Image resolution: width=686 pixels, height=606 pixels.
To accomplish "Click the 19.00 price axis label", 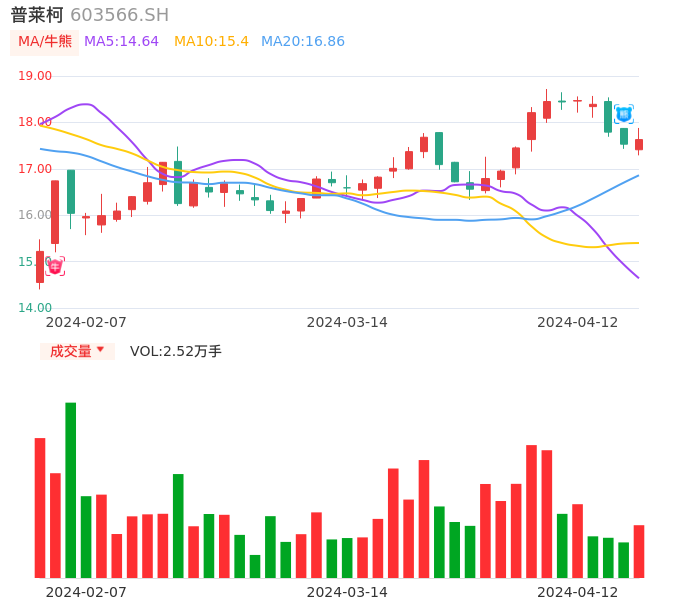I will click(35, 76).
